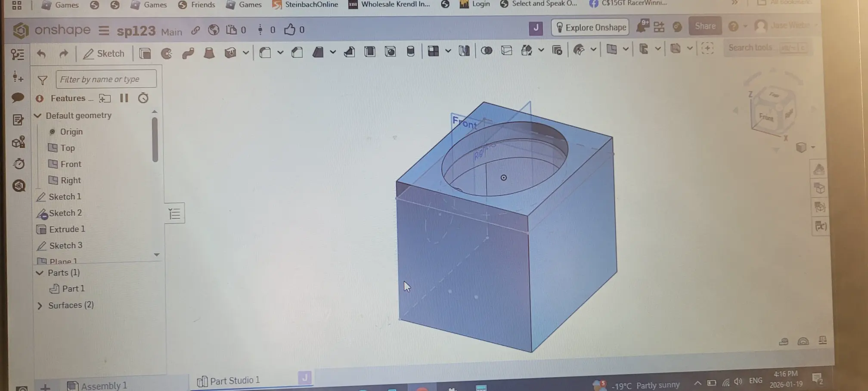Image resolution: width=868 pixels, height=391 pixels.
Task: Collapse the Default geometry group
Action: tap(38, 115)
